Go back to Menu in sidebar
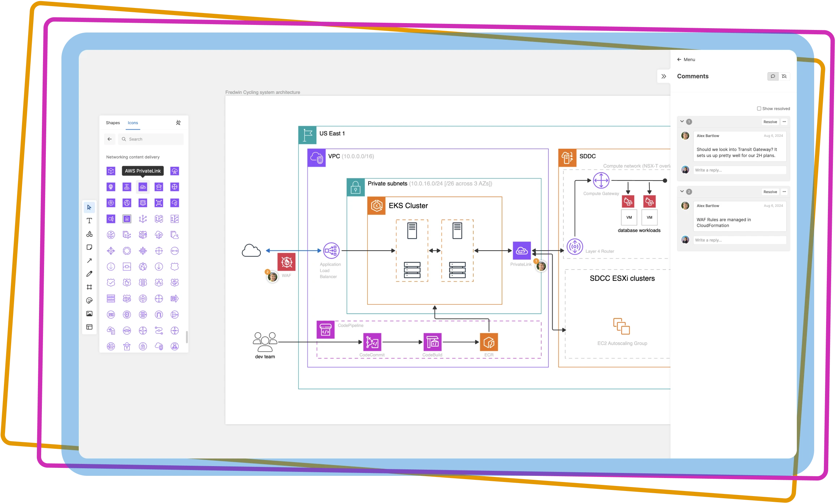This screenshot has height=504, width=838. coord(686,60)
